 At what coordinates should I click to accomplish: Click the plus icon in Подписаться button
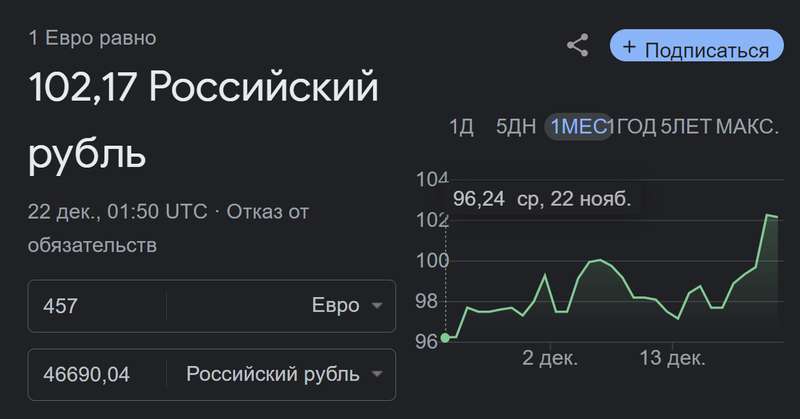[x=629, y=47]
